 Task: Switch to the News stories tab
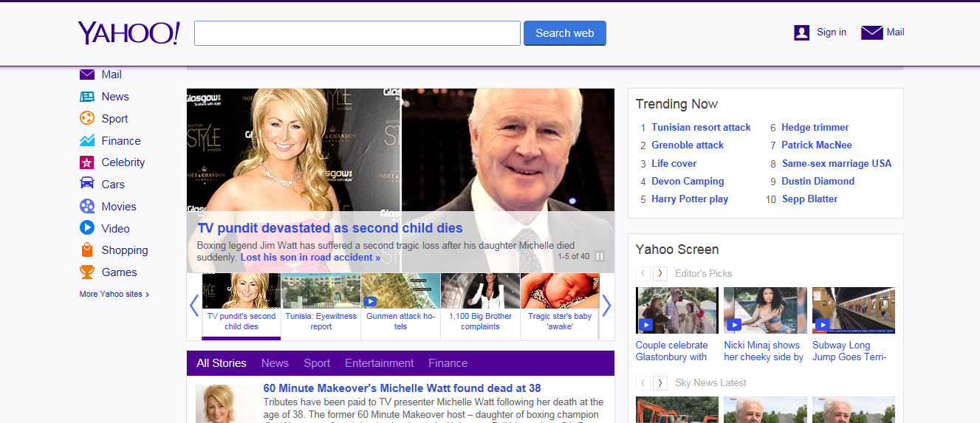point(275,363)
